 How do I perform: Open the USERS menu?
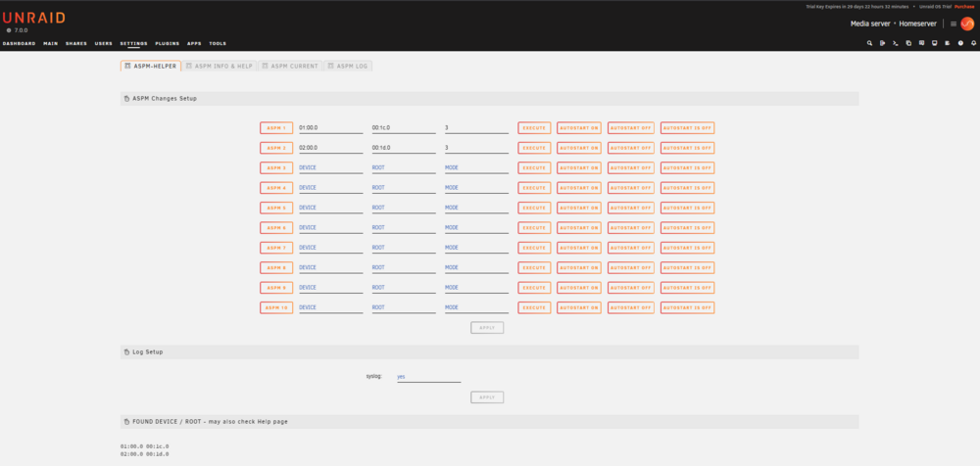tap(104, 44)
